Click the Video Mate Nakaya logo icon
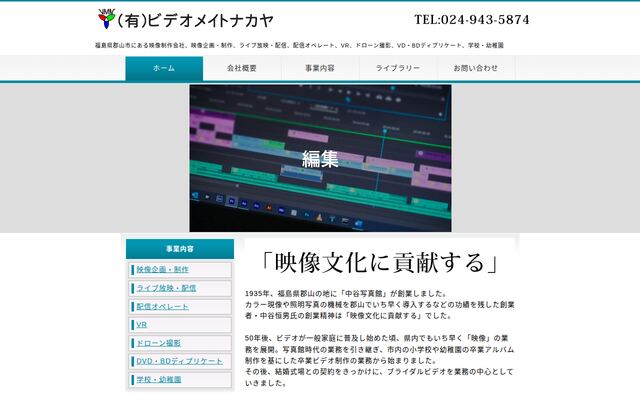Image resolution: width=640 pixels, height=400 pixels. (106, 19)
